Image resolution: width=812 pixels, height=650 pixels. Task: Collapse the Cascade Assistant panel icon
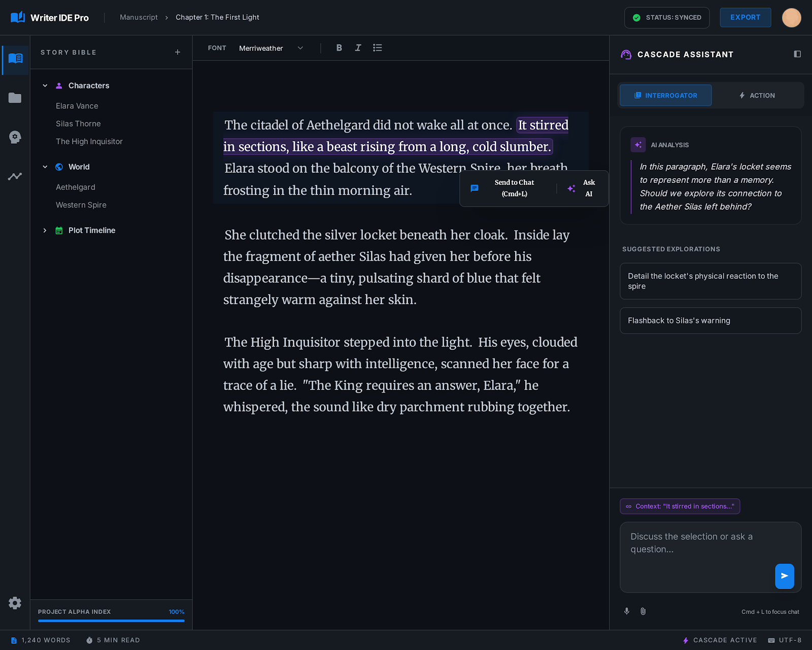click(x=797, y=54)
